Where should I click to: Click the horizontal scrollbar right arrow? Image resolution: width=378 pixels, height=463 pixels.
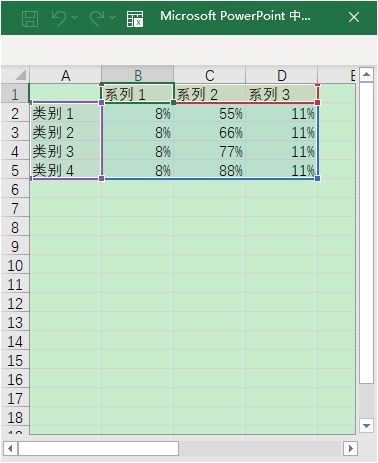(351, 448)
